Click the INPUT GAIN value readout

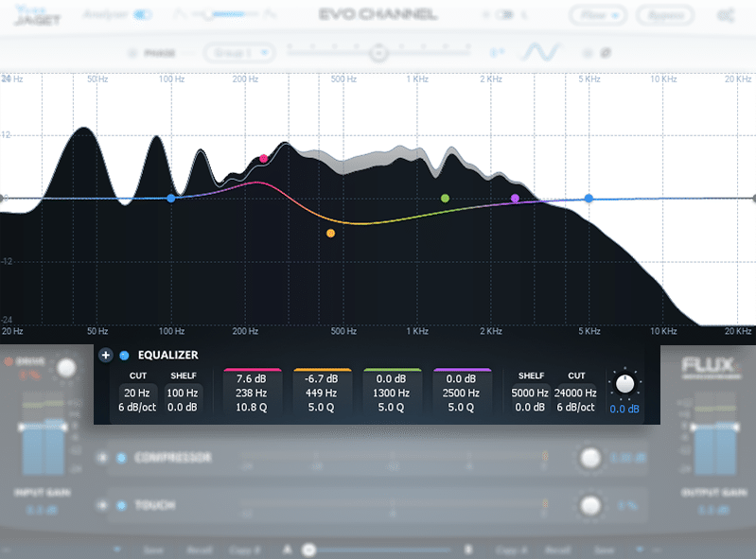[x=42, y=510]
